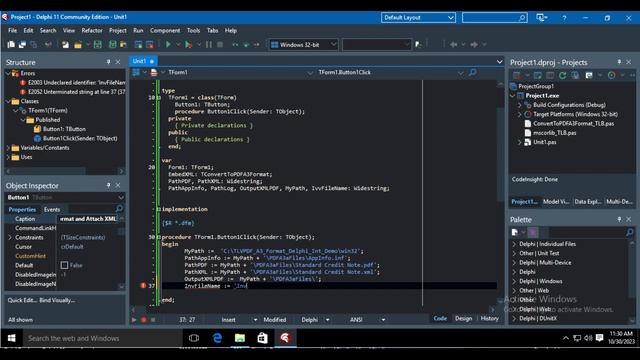Click the macro play button below editor

click(x=134, y=320)
